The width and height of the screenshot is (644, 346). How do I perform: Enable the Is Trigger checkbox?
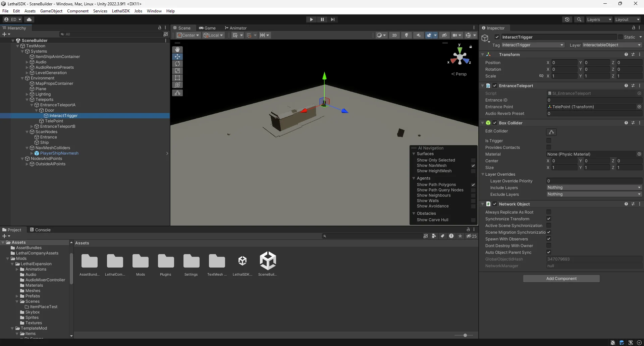pos(549,141)
